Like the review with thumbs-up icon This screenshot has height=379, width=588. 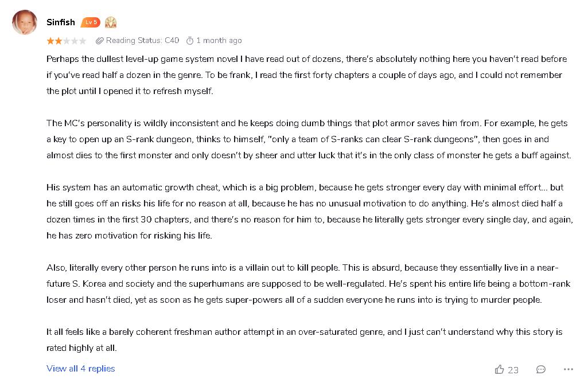click(x=499, y=370)
